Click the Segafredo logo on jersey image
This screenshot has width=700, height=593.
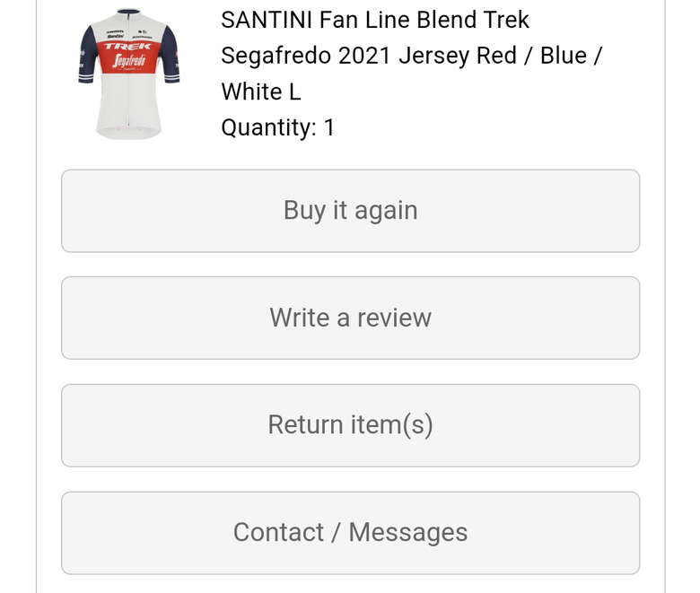[129, 60]
